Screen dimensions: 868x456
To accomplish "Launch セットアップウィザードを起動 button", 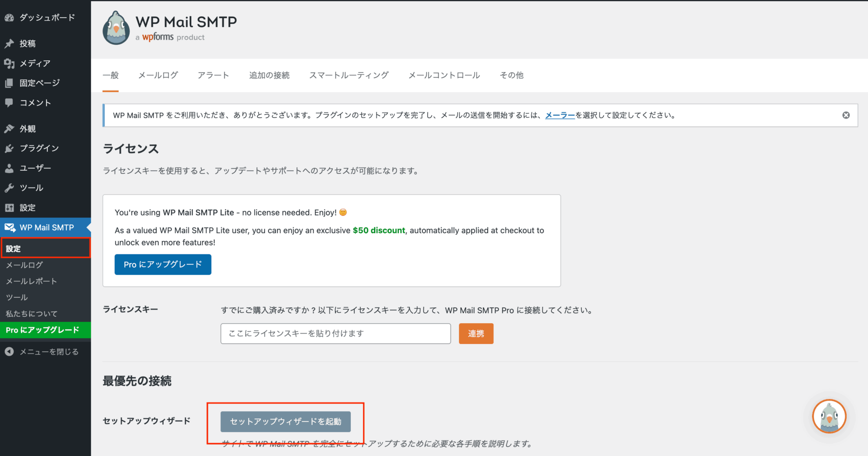I will click(x=285, y=422).
